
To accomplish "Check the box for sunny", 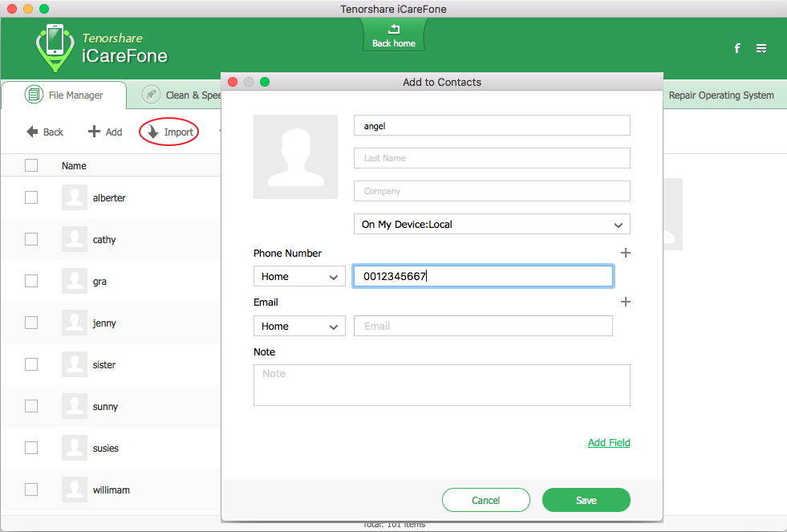I will 31,405.
